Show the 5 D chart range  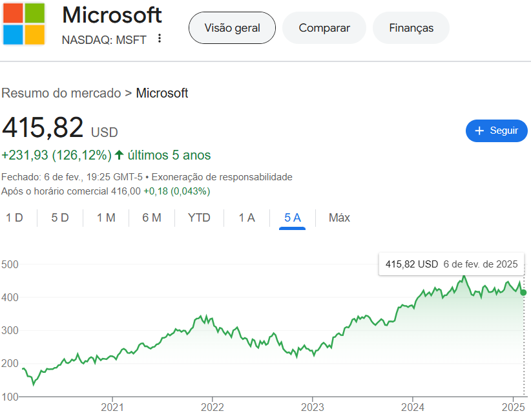click(60, 218)
